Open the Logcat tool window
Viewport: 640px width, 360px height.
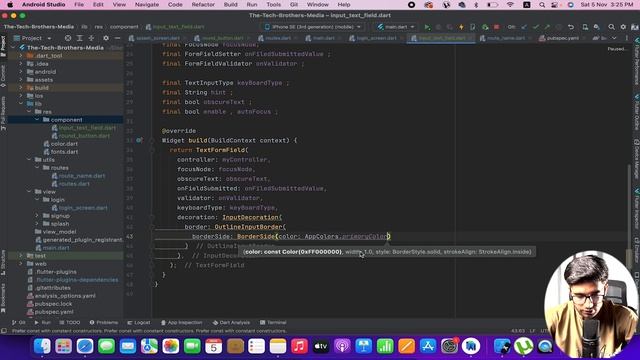(139, 322)
